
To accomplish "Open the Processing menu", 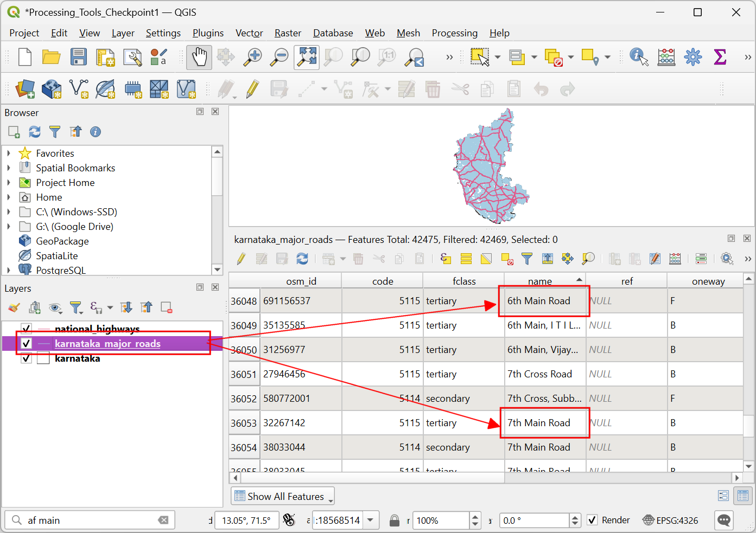I will click(455, 33).
